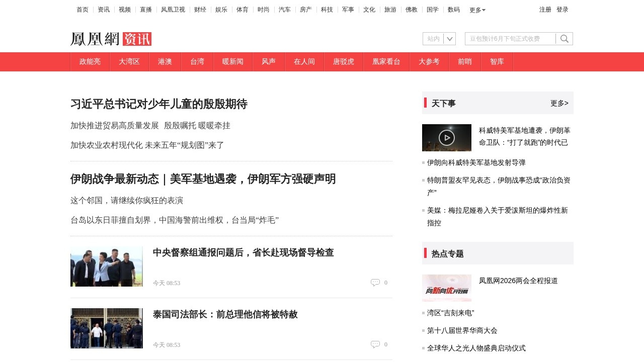Open 前总理他信将被特赦 article title
Image resolution: width=644 pixels, height=362 pixels.
tap(225, 314)
